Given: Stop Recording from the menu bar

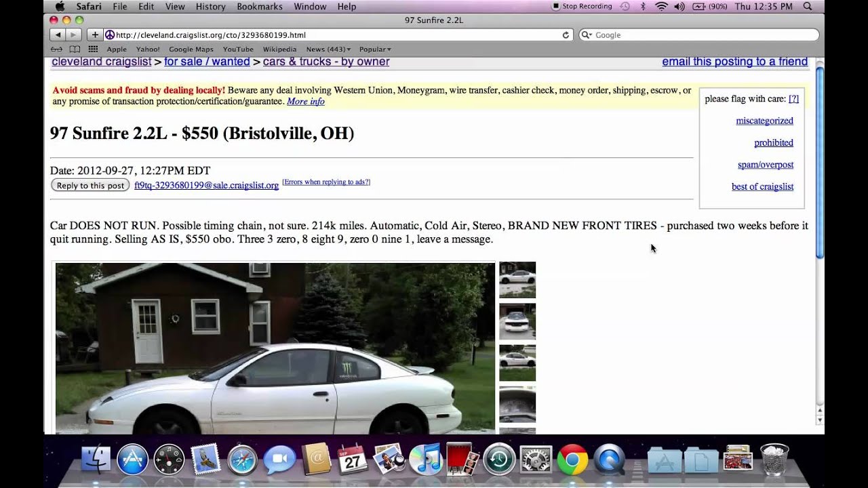Looking at the screenshot, I should (582, 6).
